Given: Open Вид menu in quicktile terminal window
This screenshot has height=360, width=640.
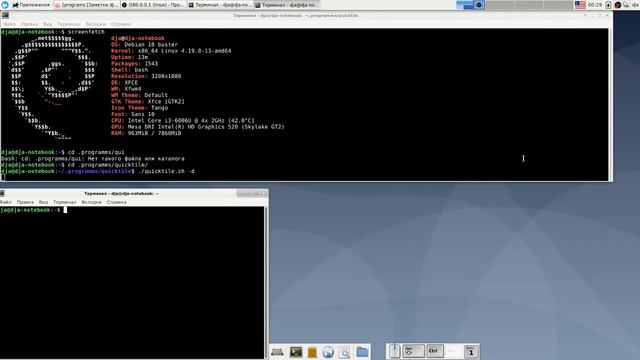Looking at the screenshot, I should pyautogui.click(x=48, y=24).
